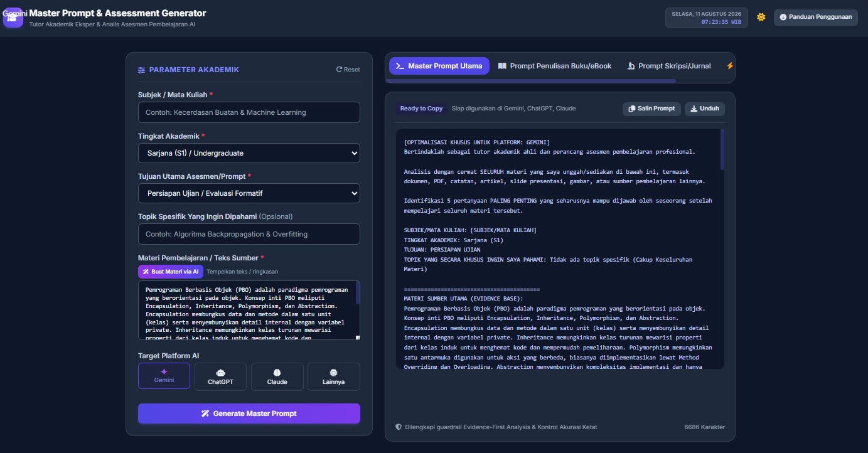Click the graduation cap app logo
The height and width of the screenshot is (453, 868).
[13, 18]
